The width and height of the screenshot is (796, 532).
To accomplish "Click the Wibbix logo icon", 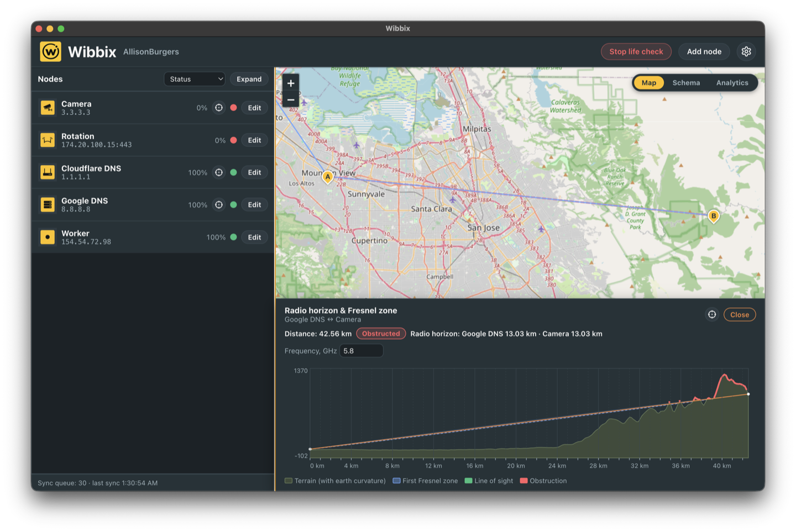I will click(50, 51).
